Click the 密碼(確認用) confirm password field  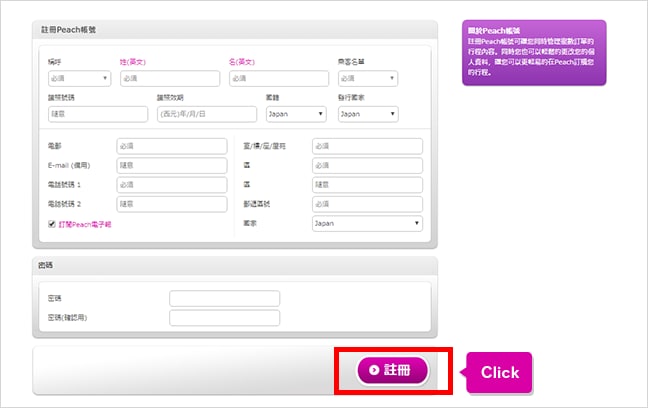point(224,318)
